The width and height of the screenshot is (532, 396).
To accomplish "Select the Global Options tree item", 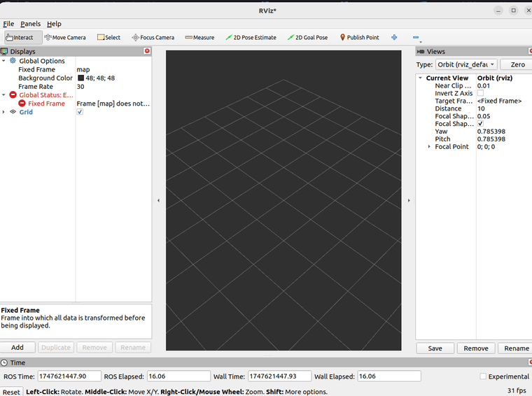I will 42,61.
